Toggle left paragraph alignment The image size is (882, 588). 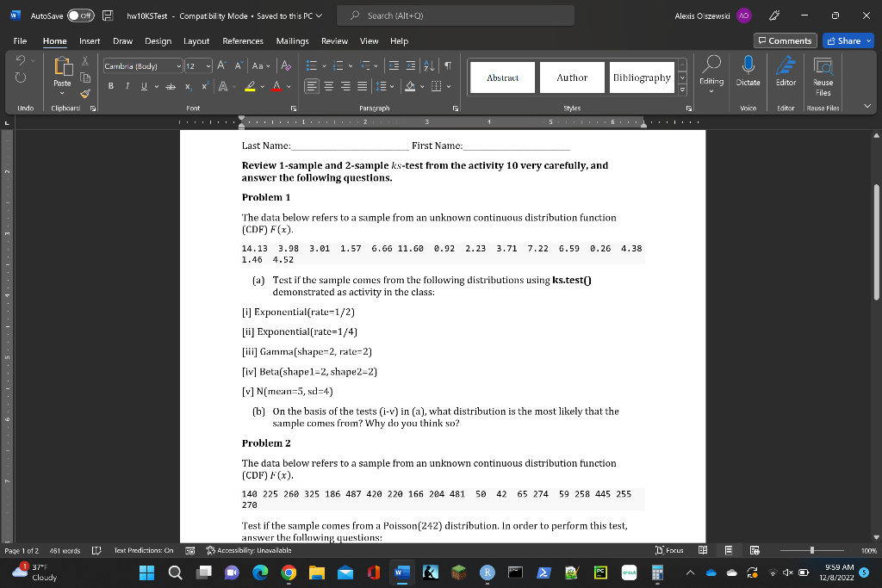click(312, 86)
